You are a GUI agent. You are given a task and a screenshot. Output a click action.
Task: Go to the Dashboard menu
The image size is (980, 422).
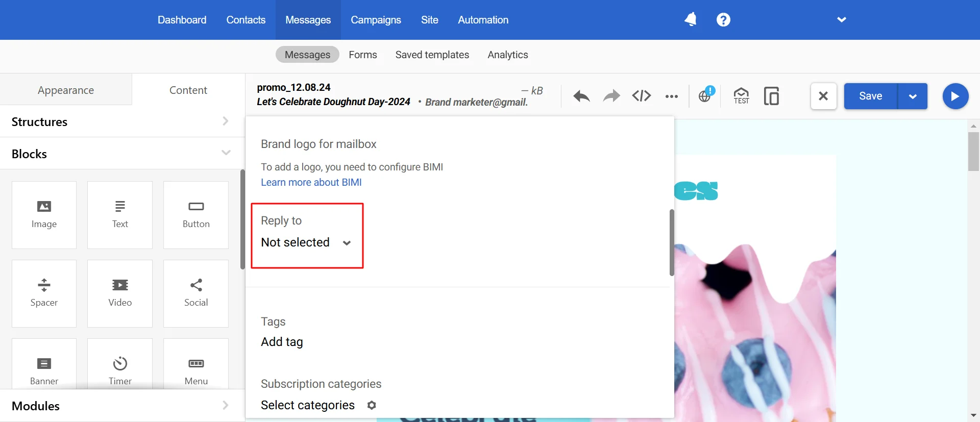[x=182, y=20]
